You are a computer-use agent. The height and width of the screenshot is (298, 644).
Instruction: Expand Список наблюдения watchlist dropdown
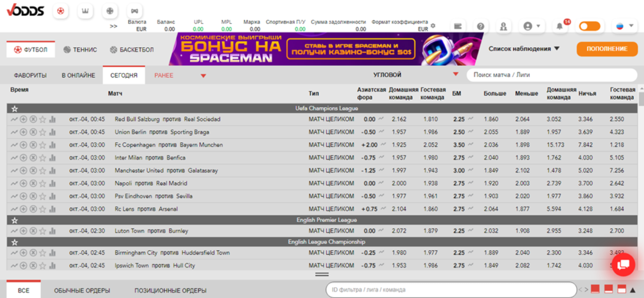[x=524, y=48]
